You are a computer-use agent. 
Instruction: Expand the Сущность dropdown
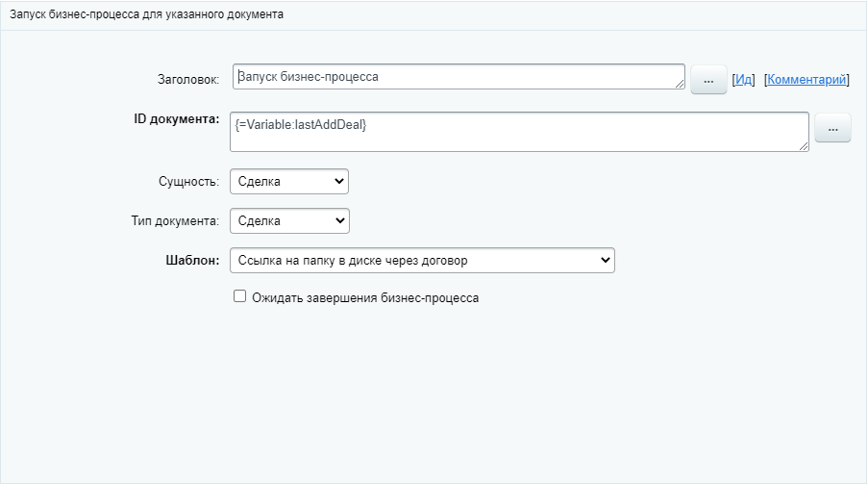tap(288, 181)
